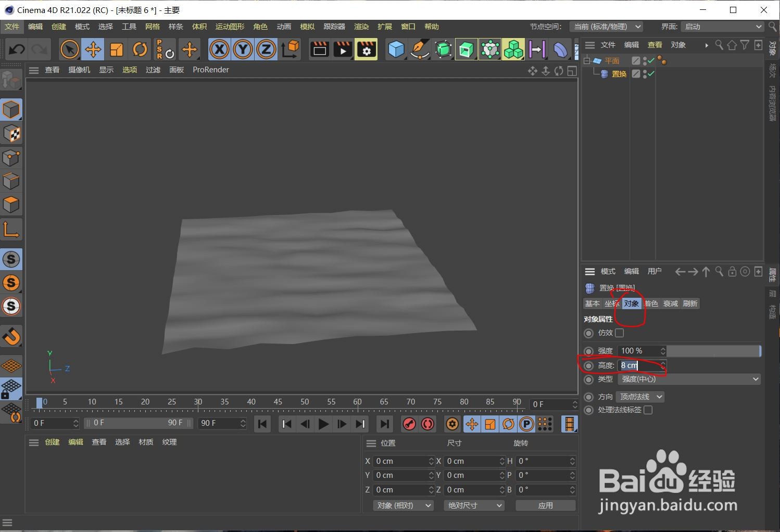Select the Rotate tool

tap(140, 49)
